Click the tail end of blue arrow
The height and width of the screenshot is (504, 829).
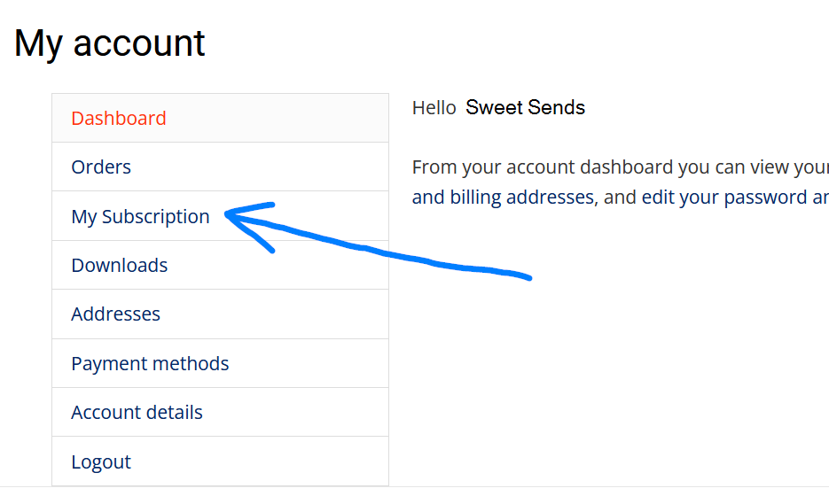pyautogui.click(x=528, y=277)
